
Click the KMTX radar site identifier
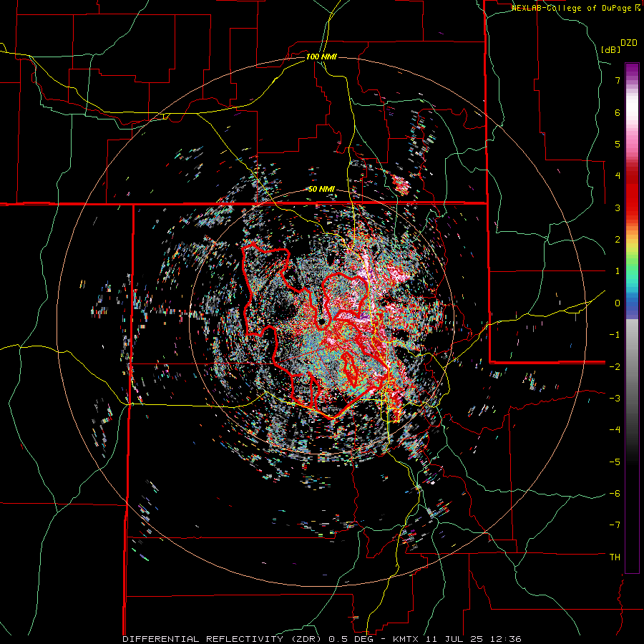pyautogui.click(x=406, y=639)
